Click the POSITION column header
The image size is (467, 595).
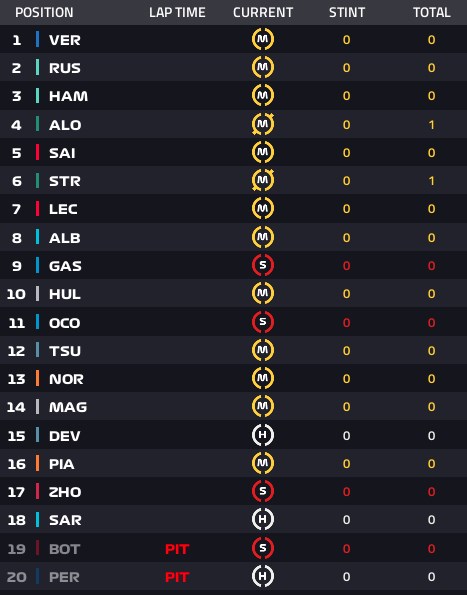(x=44, y=13)
